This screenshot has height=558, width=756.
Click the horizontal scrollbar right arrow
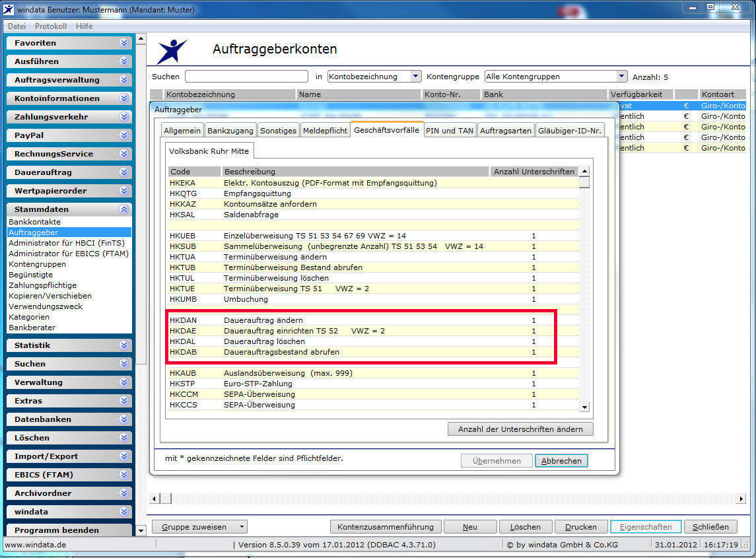point(741,499)
